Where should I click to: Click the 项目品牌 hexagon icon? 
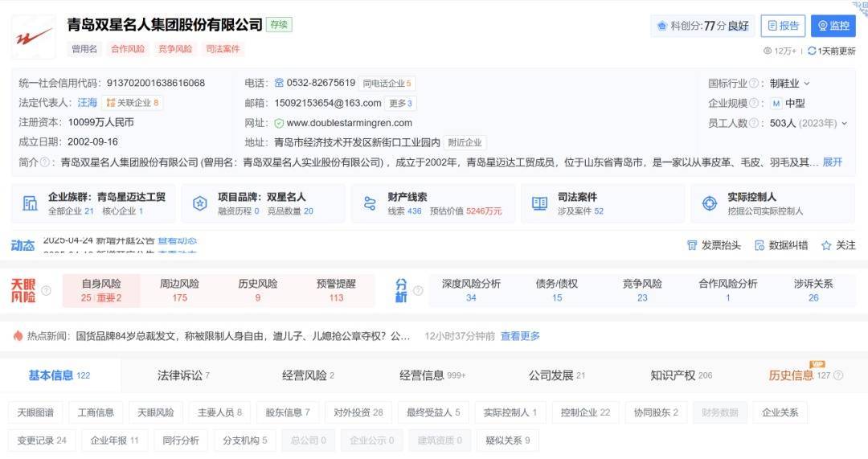click(200, 203)
